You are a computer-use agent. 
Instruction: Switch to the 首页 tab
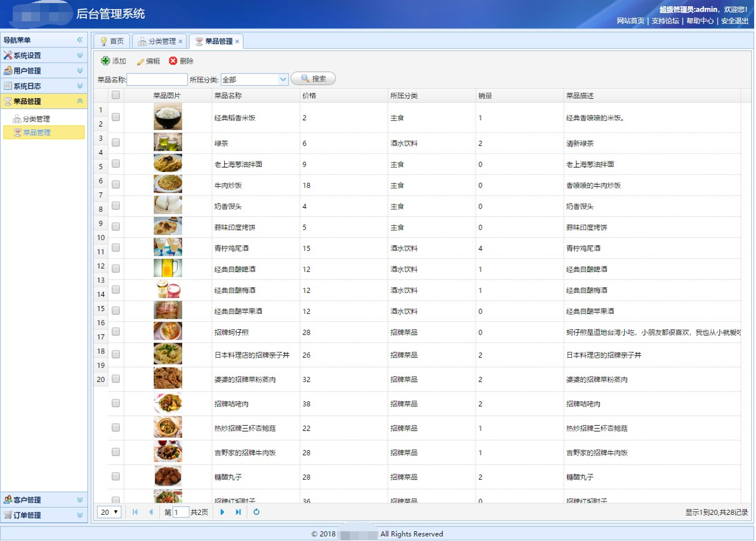(111, 41)
